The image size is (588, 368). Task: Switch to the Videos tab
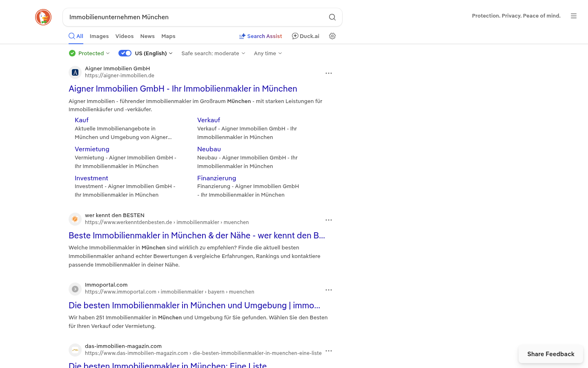[x=125, y=36]
